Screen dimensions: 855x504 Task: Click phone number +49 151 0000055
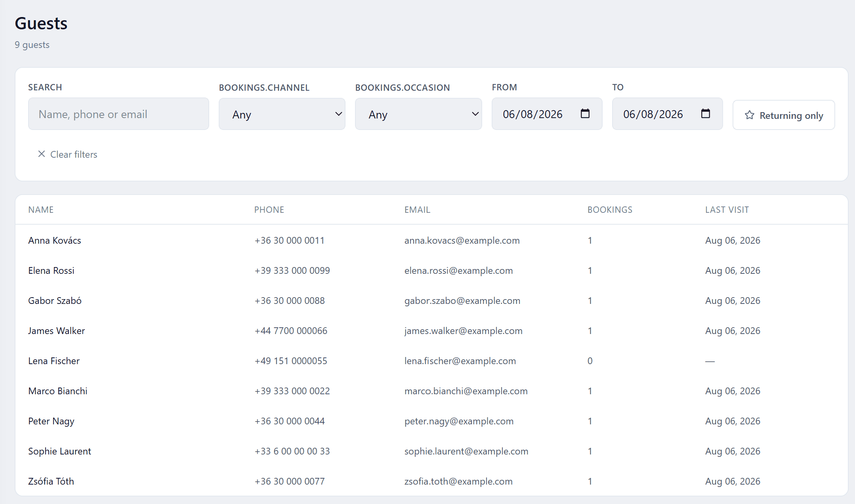pyautogui.click(x=291, y=361)
